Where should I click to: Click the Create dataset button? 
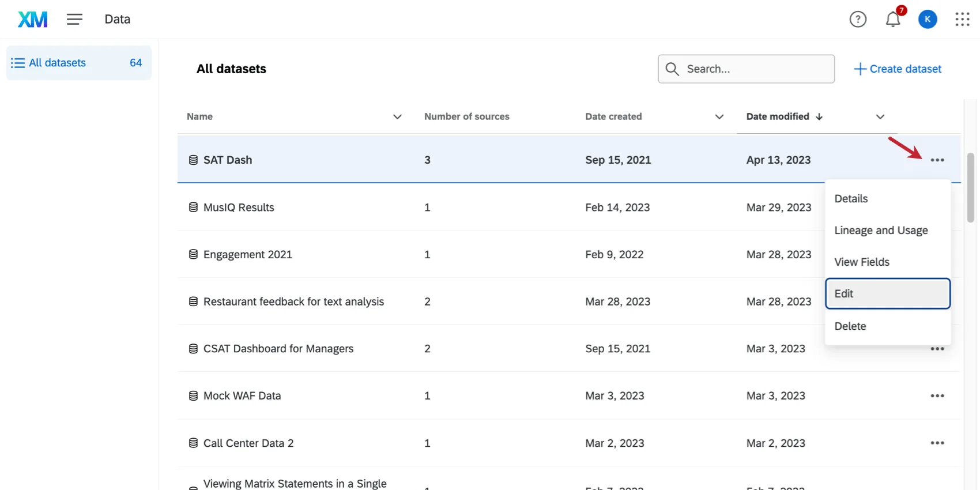click(x=898, y=69)
